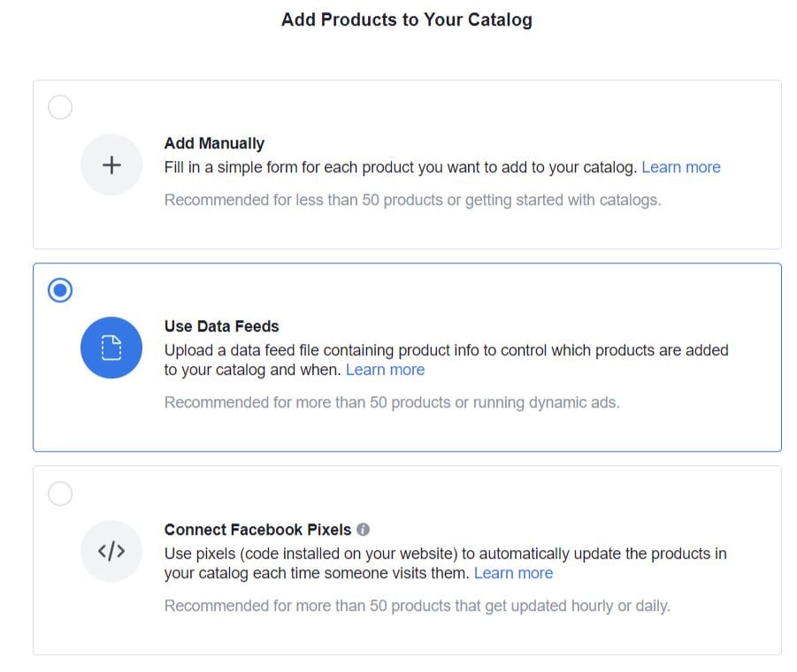This screenshot has width=797, height=672.
Task: Click 'Upload a data feed file' description
Action: (x=447, y=360)
